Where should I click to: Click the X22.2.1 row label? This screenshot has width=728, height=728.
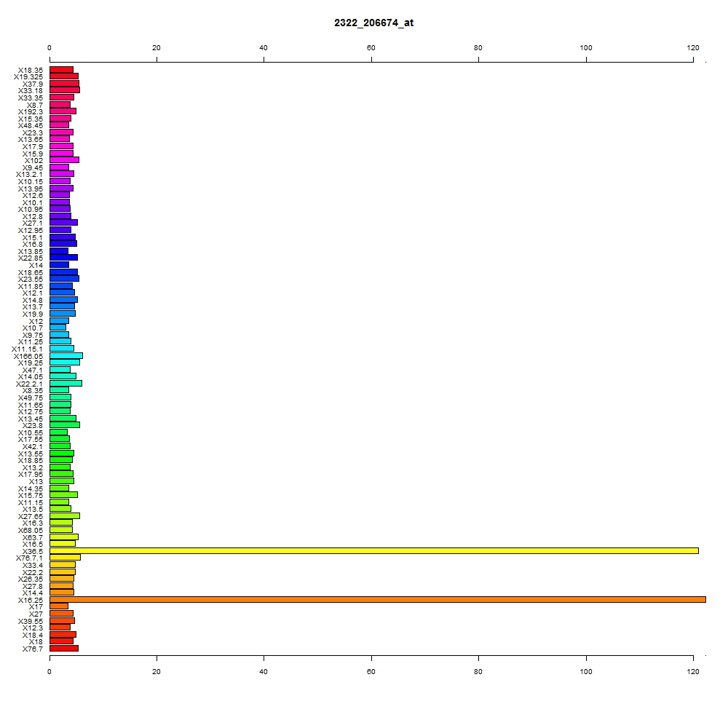(29, 384)
